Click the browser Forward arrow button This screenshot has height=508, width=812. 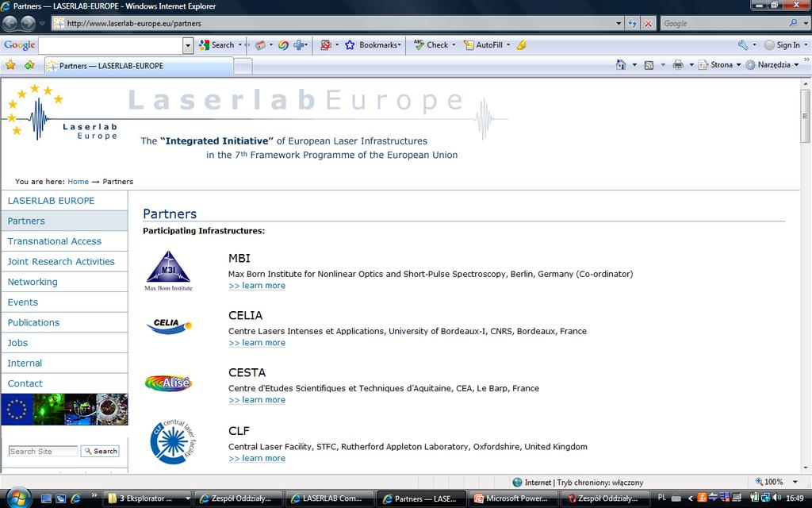pos(28,23)
